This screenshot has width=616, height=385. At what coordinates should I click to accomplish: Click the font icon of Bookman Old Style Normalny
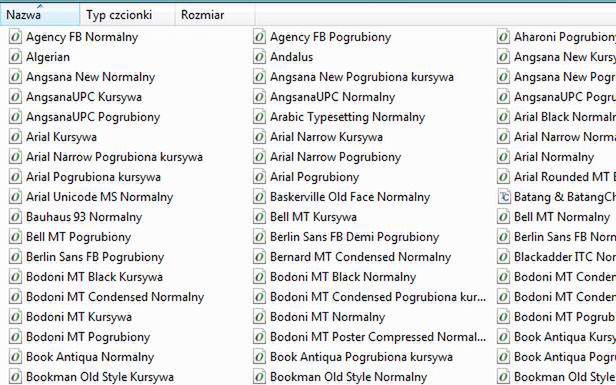tap(259, 377)
